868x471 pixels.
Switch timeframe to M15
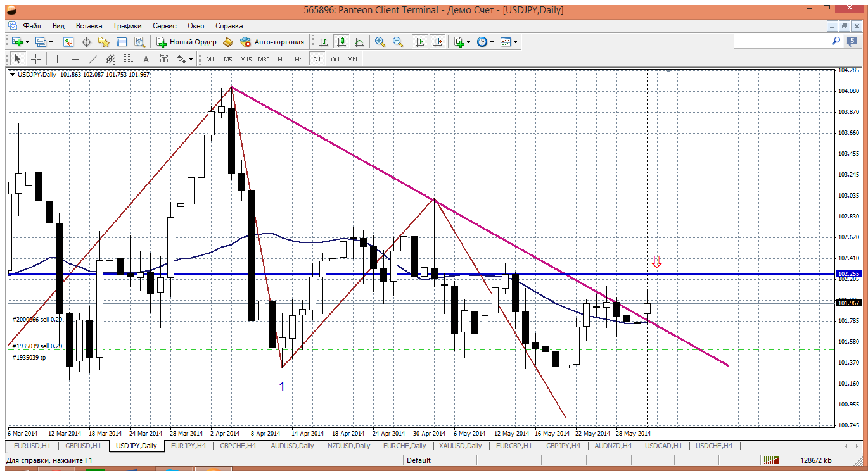pos(246,59)
